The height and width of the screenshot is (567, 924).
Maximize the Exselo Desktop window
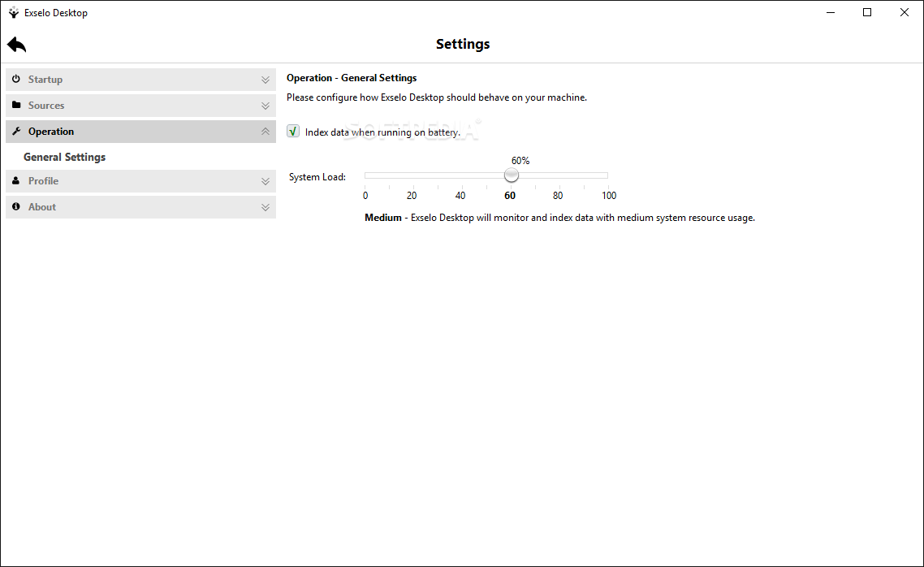867,12
